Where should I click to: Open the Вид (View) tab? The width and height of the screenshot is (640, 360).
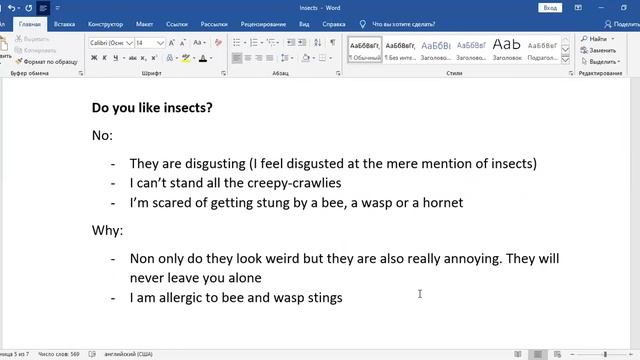coord(304,24)
